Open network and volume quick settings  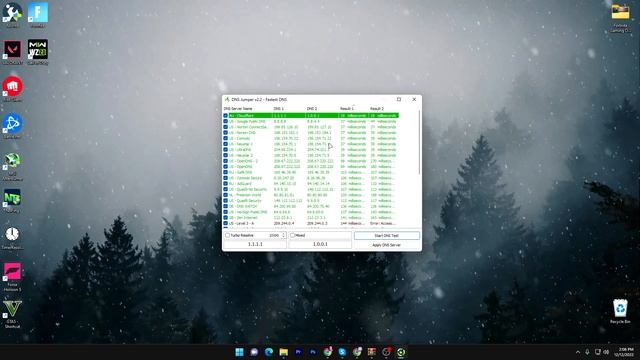pyautogui.click(x=602, y=352)
